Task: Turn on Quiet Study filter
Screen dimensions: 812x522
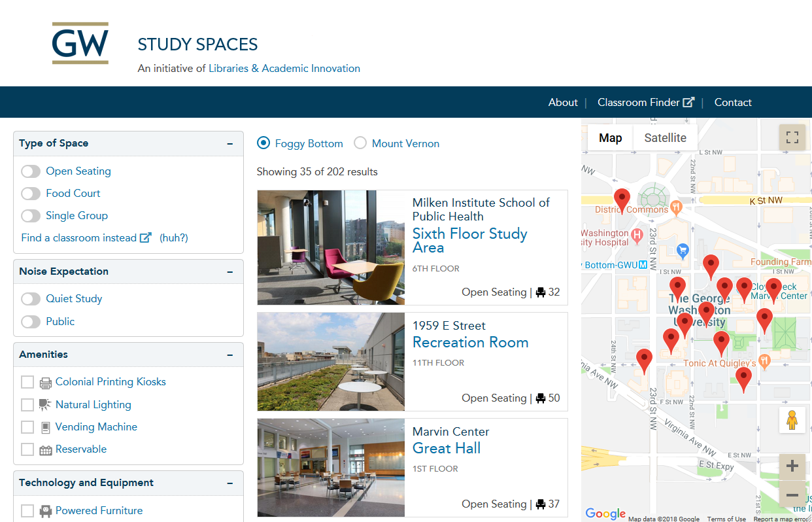Action: coord(31,299)
